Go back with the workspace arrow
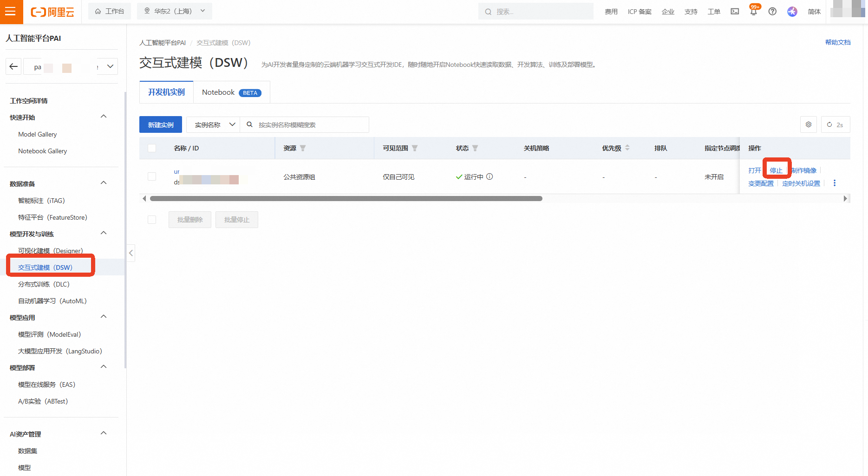The image size is (868, 476). click(x=13, y=66)
